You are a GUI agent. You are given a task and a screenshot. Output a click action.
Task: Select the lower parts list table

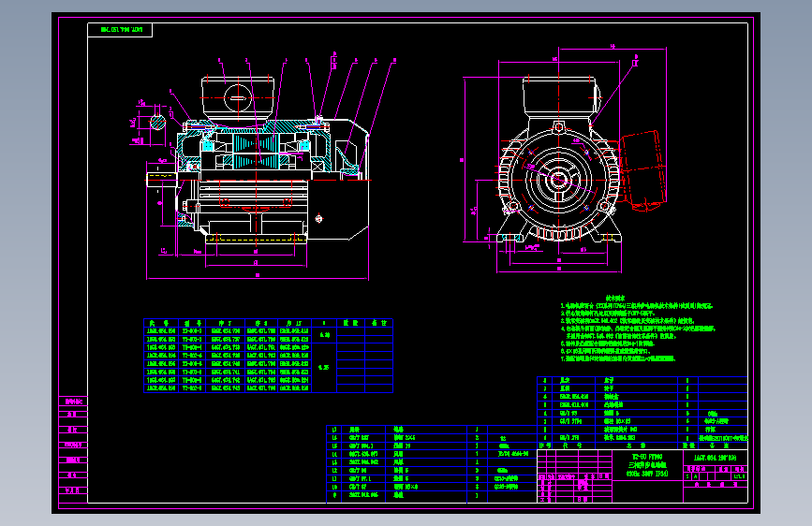pos(432,463)
